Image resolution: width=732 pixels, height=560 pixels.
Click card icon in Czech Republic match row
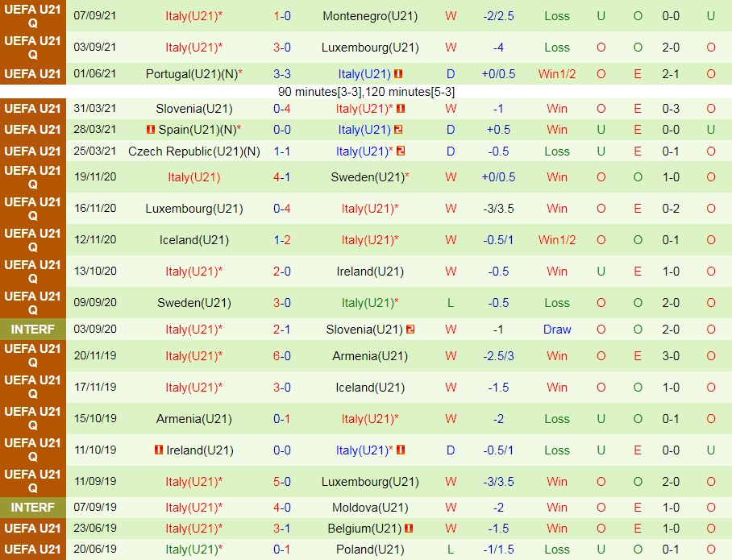tap(401, 151)
